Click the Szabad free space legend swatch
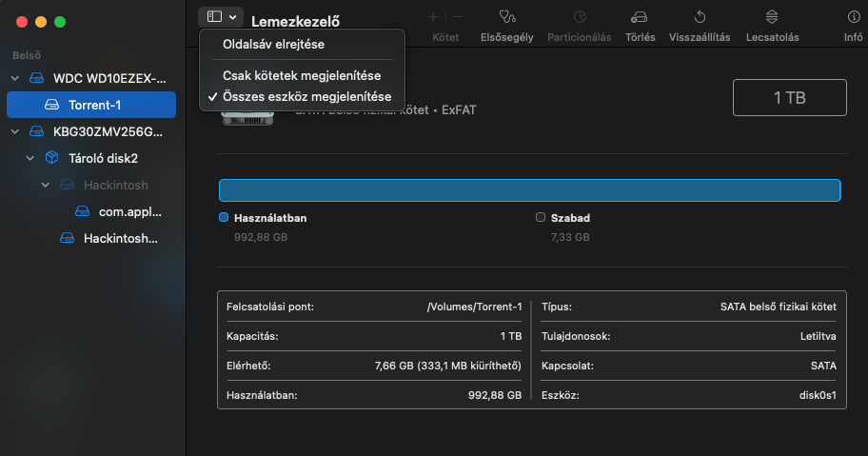The height and width of the screenshot is (456, 868). (541, 218)
